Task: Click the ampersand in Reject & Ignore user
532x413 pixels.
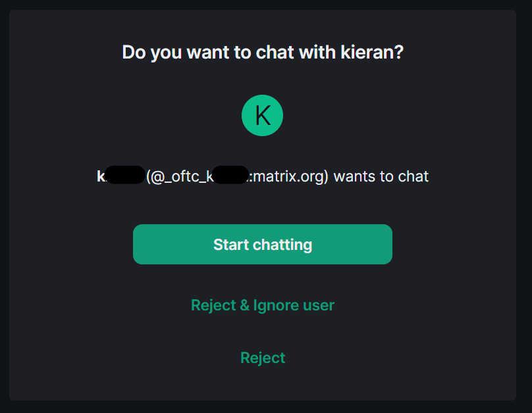Action: click(245, 305)
